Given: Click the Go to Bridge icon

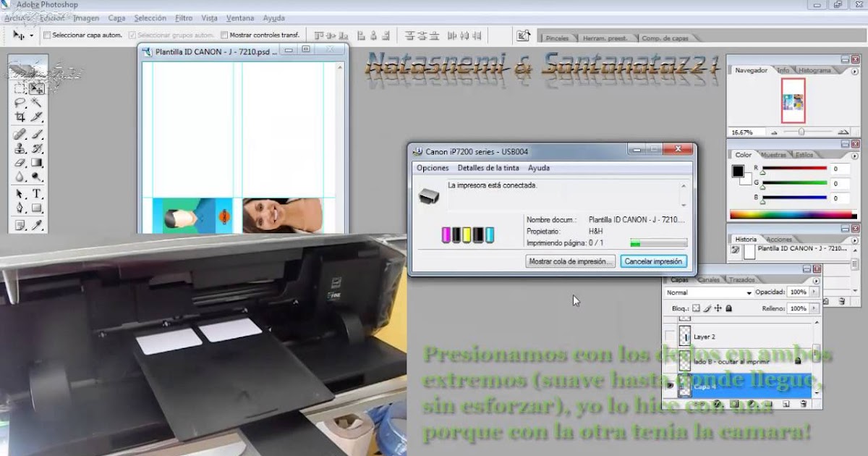Looking at the screenshot, I should [x=523, y=35].
